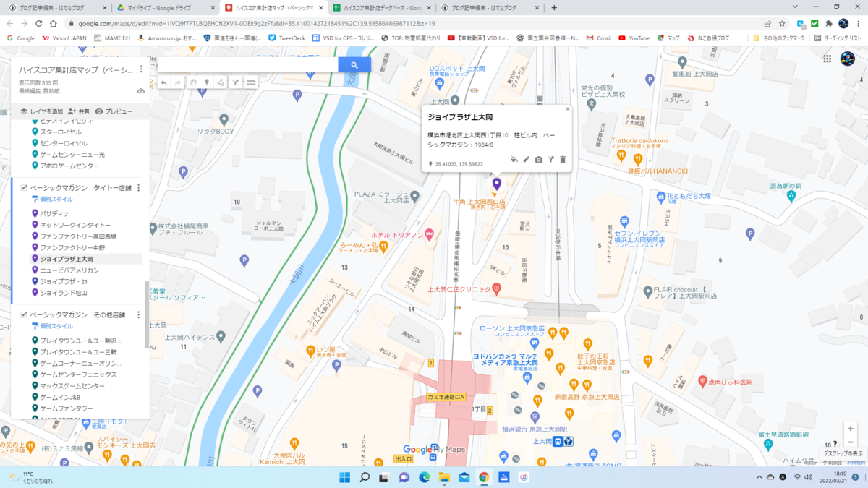Click the map zoom out minus button

point(851,442)
